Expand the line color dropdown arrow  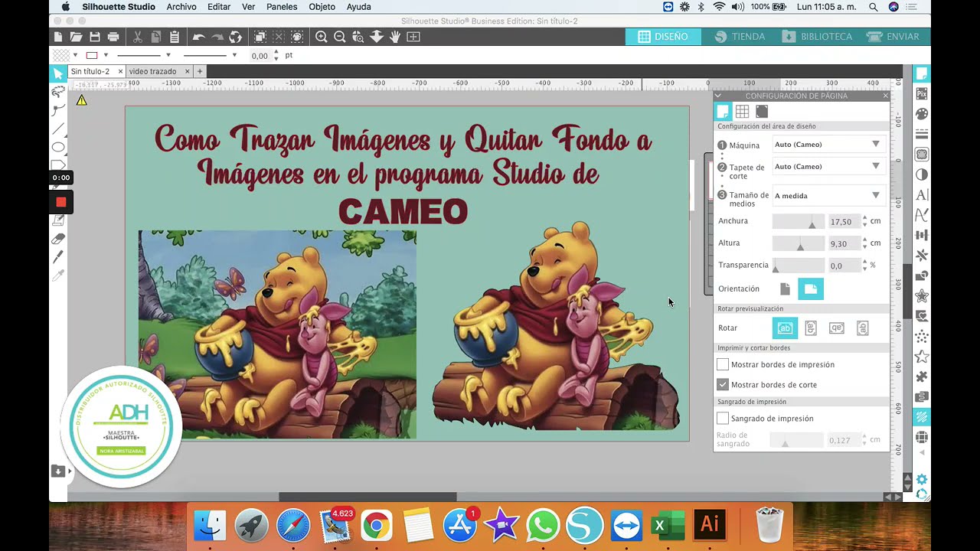coord(106,55)
